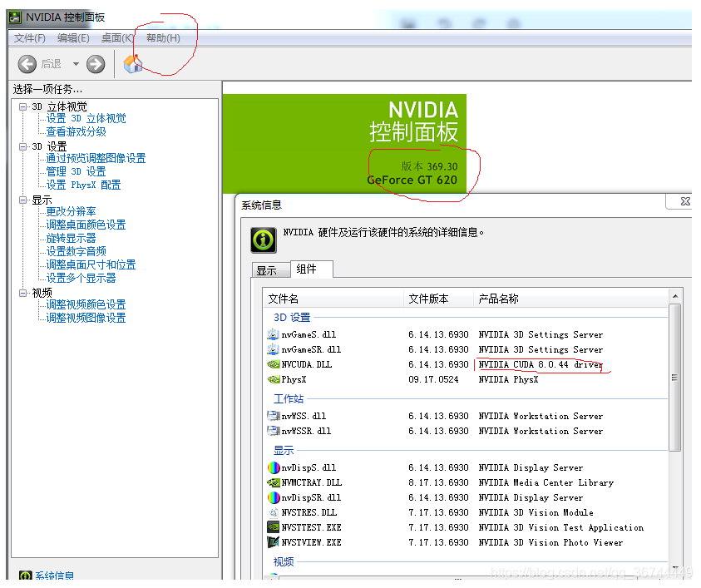Open 更改分辨率 task
The height and width of the screenshot is (588, 701).
pyautogui.click(x=71, y=211)
